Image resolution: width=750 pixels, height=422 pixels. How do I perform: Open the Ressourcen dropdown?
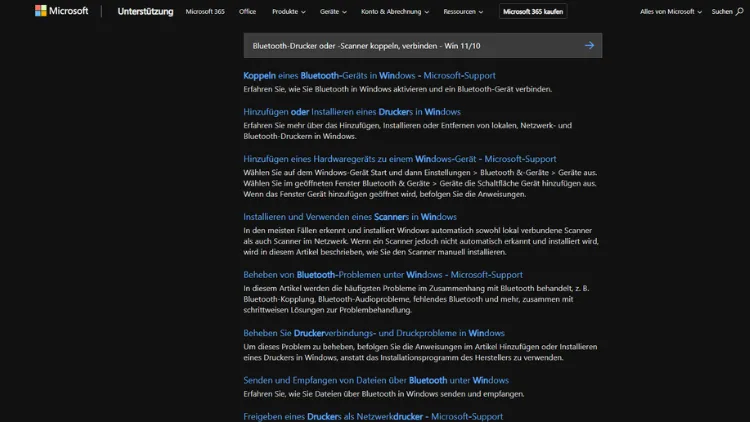click(465, 12)
